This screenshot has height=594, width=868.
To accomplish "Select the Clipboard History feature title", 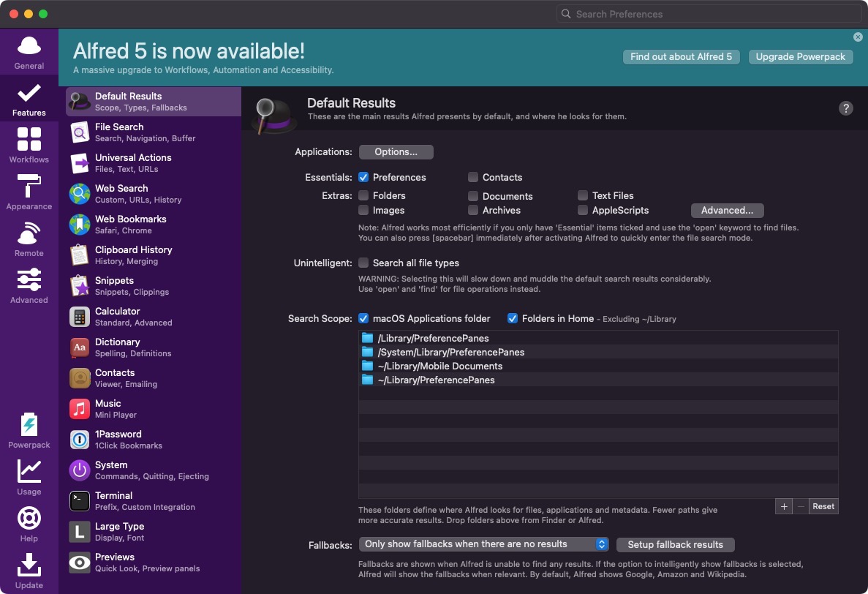I will 133,249.
